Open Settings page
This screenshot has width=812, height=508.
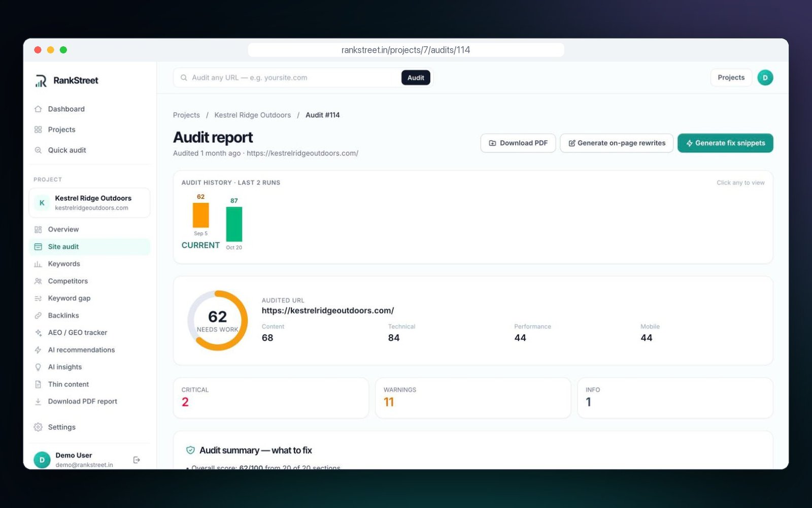click(90, 427)
